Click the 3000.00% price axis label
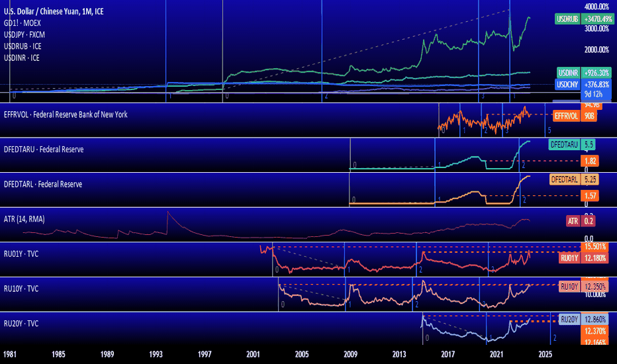 point(596,28)
